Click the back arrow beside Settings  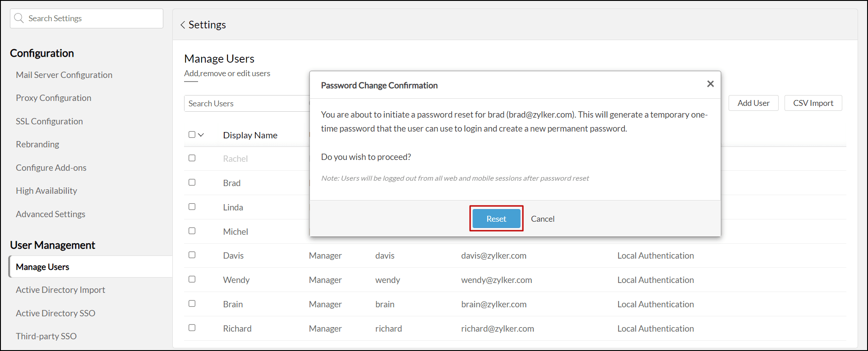click(x=183, y=25)
